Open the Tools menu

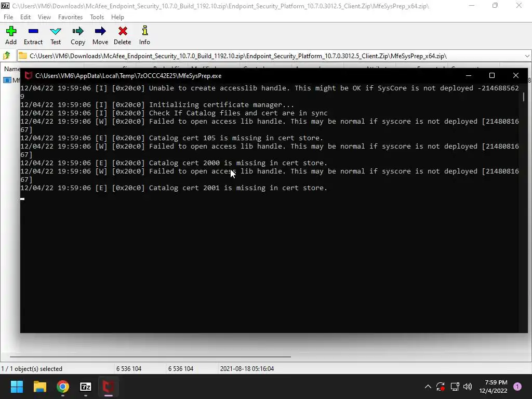coord(97,17)
